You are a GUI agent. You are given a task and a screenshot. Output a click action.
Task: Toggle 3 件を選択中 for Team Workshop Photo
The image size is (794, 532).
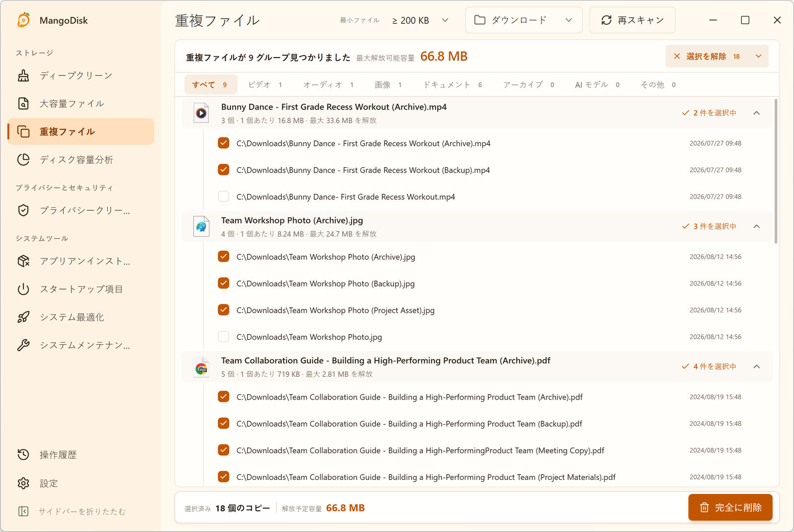pos(709,227)
